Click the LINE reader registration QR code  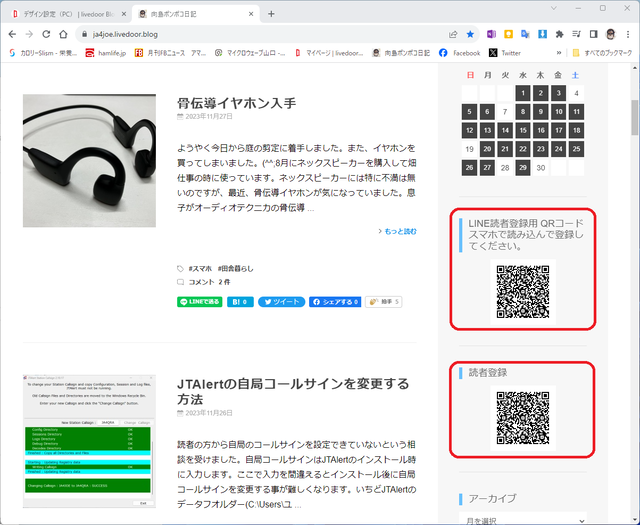tap(523, 291)
